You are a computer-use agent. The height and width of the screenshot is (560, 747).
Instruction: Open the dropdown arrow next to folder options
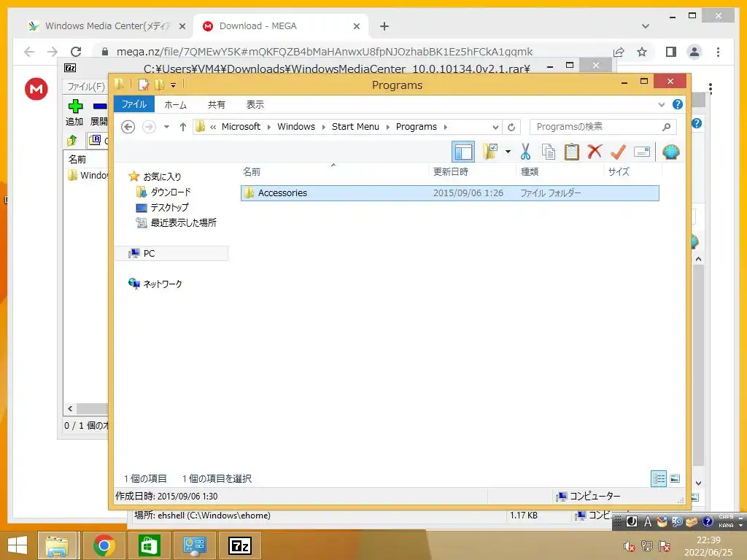(x=508, y=152)
